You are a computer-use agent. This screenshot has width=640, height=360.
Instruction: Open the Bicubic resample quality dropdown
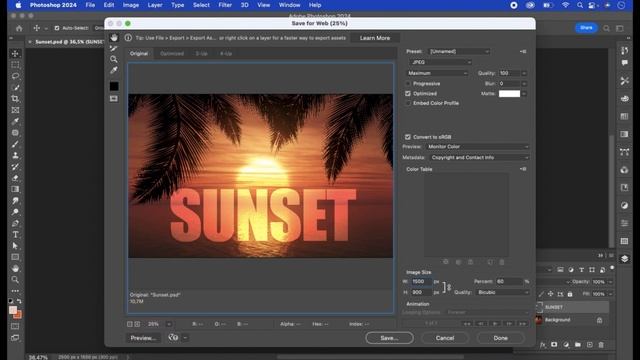coord(503,292)
